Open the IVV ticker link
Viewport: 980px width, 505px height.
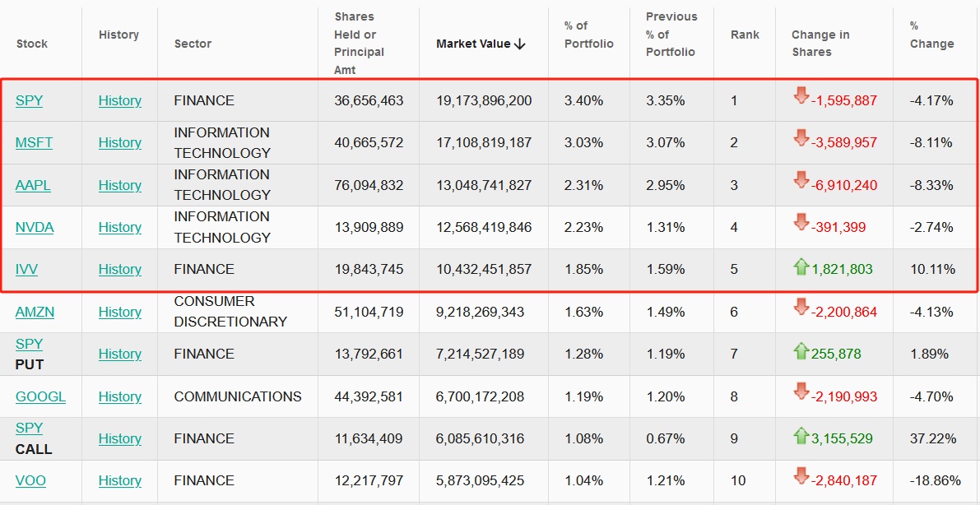pyautogui.click(x=26, y=269)
